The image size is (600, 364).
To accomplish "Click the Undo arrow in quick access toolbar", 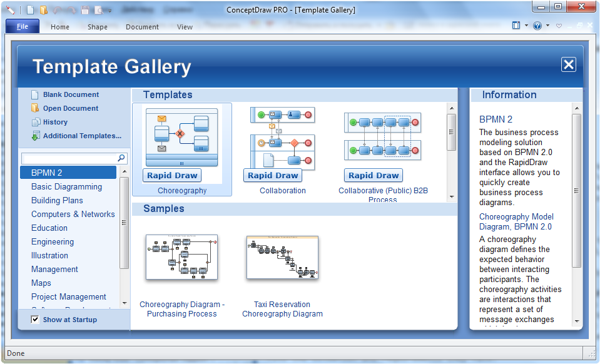I will [x=58, y=11].
